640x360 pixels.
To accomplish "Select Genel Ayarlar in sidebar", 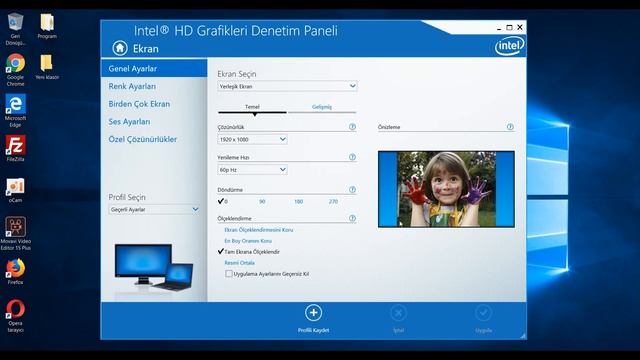I will point(154,69).
